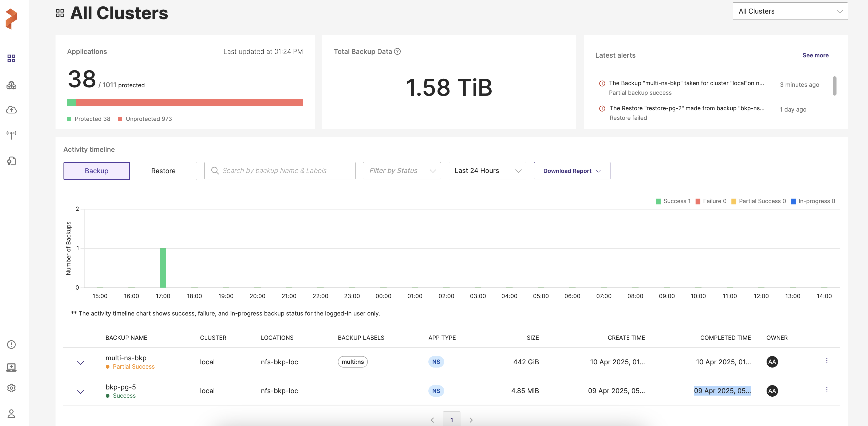Open the antenna signal sidebar icon
Screen dimensions: 868x426
pyautogui.click(x=11, y=135)
